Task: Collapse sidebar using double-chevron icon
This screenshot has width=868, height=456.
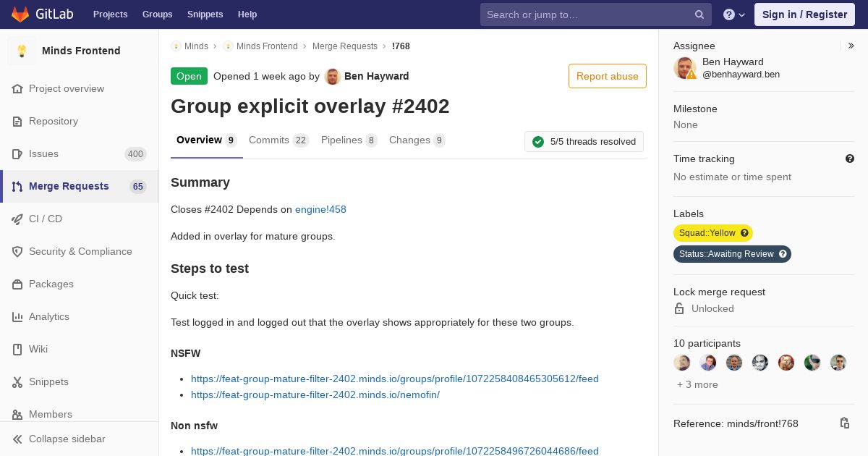Action: tap(17, 439)
